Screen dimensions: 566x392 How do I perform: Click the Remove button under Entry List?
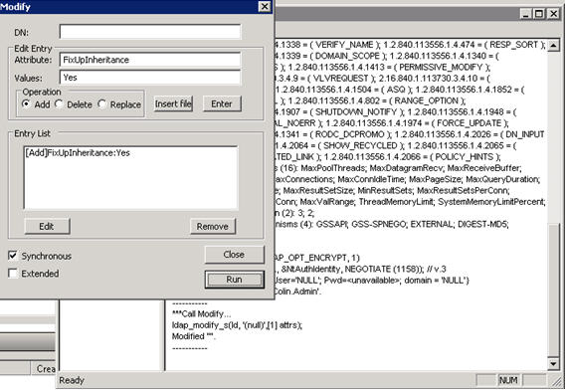pyautogui.click(x=213, y=226)
